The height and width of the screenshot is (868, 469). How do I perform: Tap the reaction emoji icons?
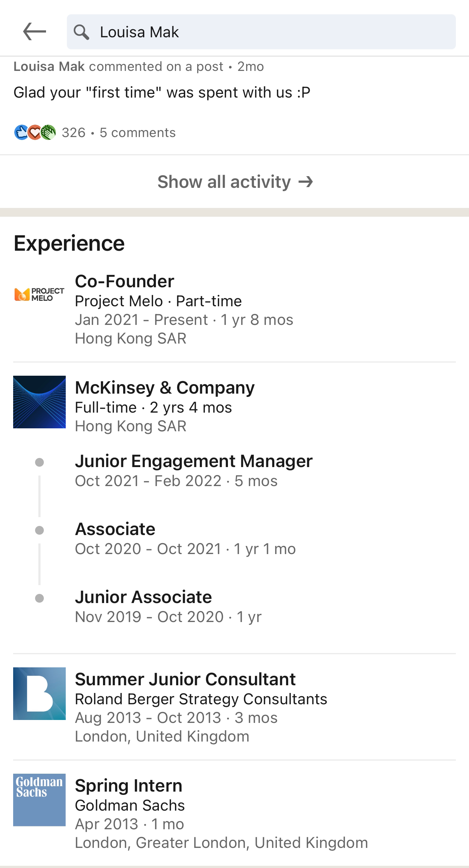[x=35, y=132]
